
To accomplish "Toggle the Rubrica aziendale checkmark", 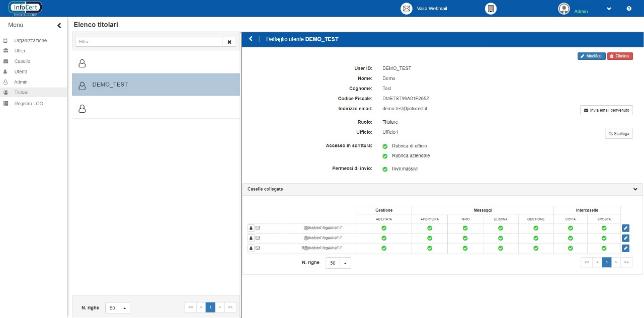I will (x=385, y=156).
